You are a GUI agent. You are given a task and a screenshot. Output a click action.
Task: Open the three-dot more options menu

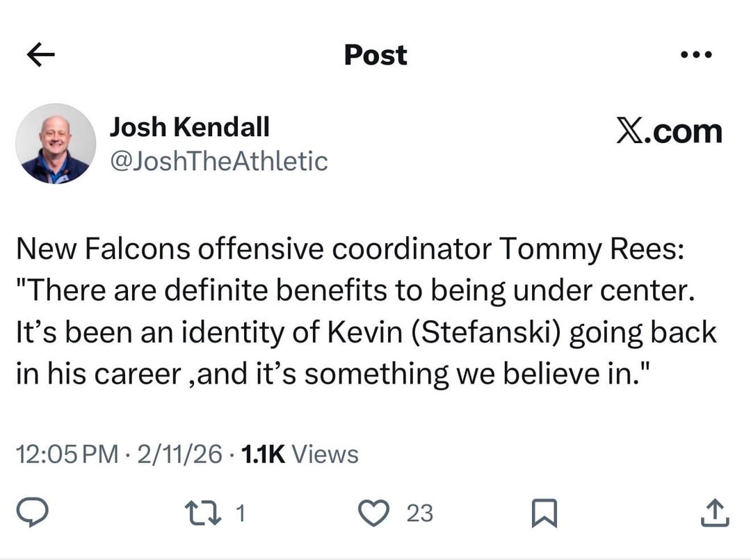(x=696, y=55)
